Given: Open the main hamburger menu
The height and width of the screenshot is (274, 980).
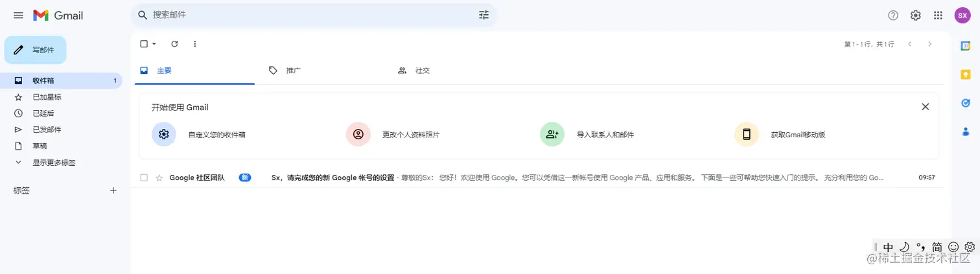Looking at the screenshot, I should pyautogui.click(x=18, y=16).
